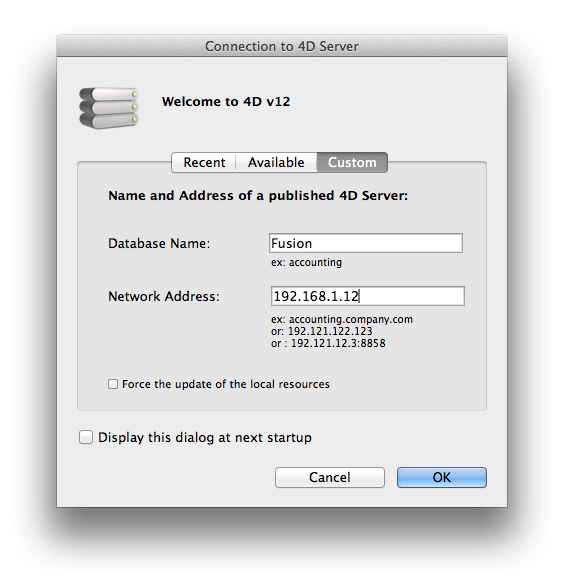Image resolution: width=564 pixels, height=586 pixels.
Task: Switch to the Recent tab
Action: [x=204, y=163]
